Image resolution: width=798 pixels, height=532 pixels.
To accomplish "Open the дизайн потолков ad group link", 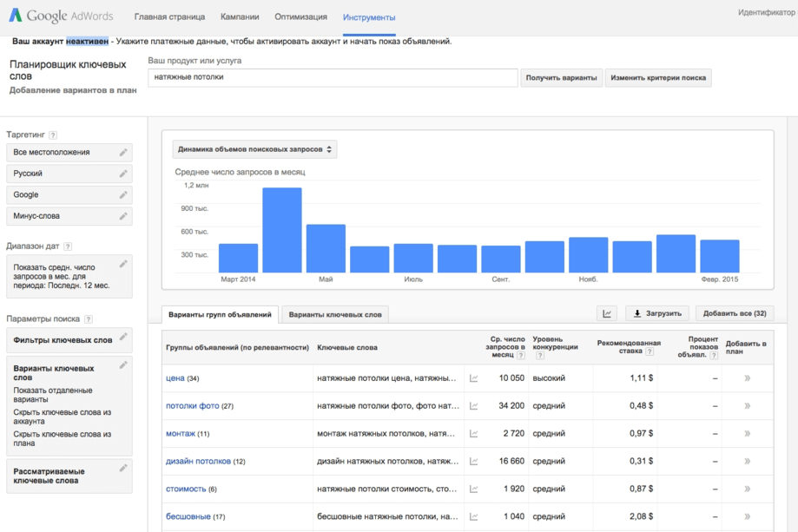I will 198,462.
